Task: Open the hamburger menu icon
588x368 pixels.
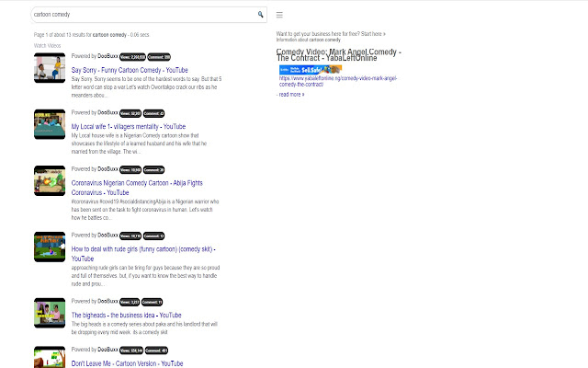Action: click(x=279, y=15)
